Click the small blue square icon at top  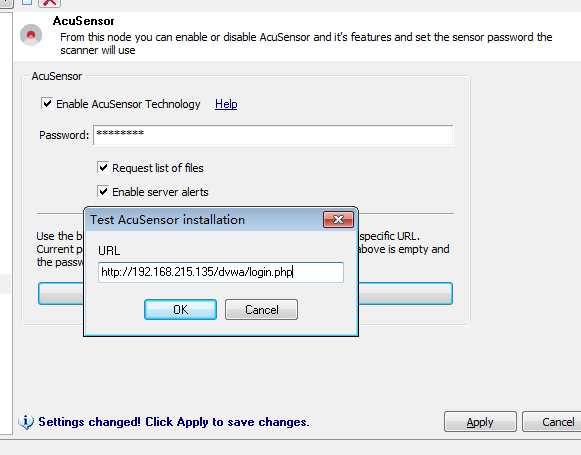27,2
